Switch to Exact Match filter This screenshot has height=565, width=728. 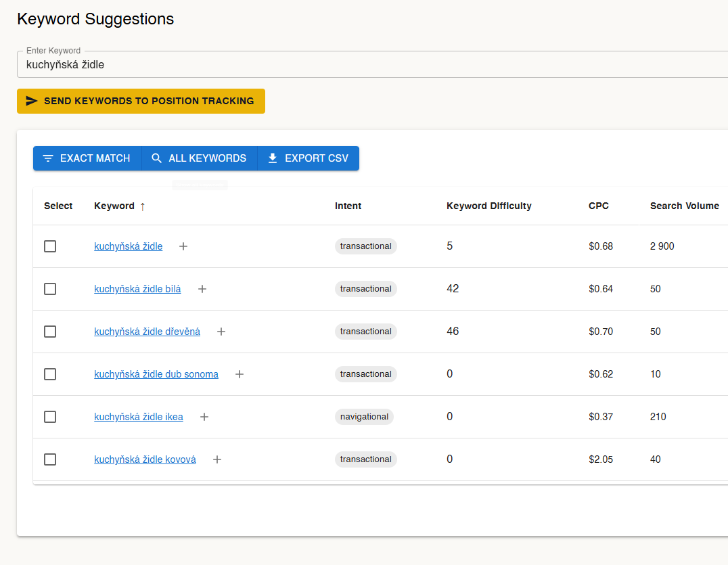coord(87,158)
